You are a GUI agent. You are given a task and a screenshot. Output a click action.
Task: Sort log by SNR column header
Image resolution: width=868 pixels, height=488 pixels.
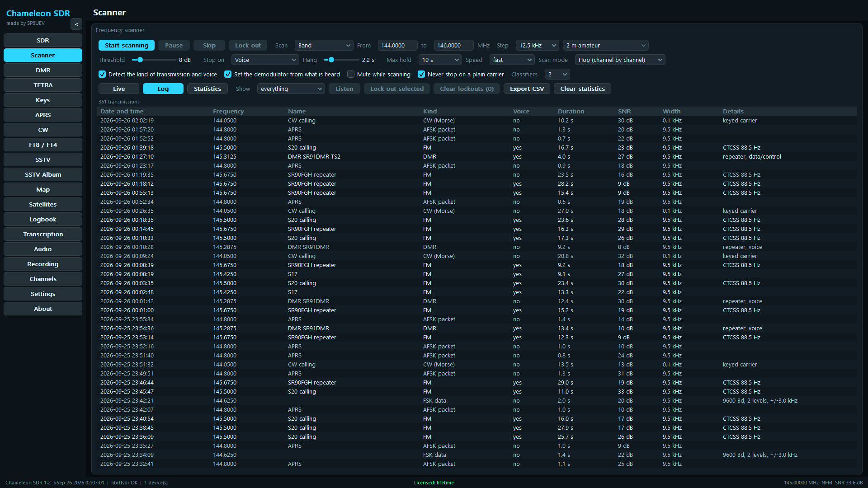point(624,112)
